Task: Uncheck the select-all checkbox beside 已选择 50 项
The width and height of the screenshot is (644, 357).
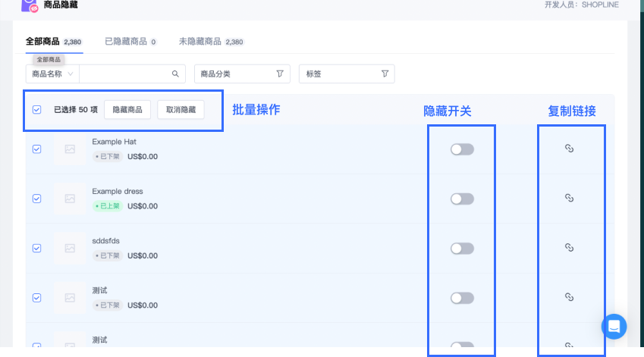Action: (x=37, y=110)
